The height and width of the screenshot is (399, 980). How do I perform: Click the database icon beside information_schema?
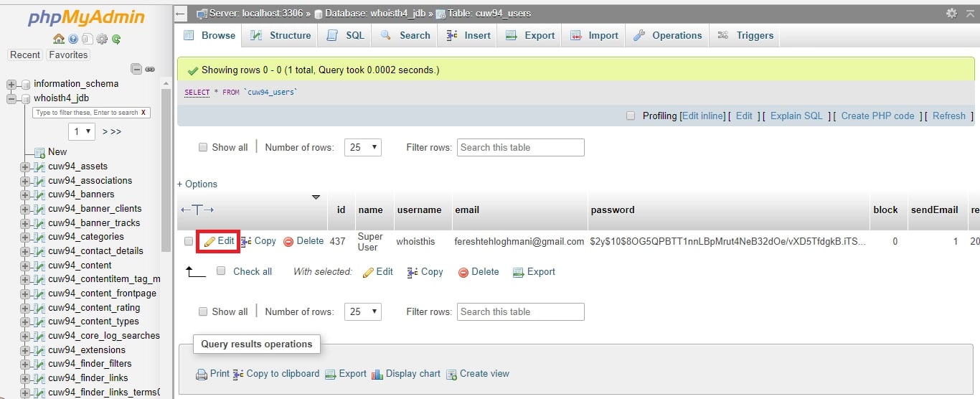(26, 85)
